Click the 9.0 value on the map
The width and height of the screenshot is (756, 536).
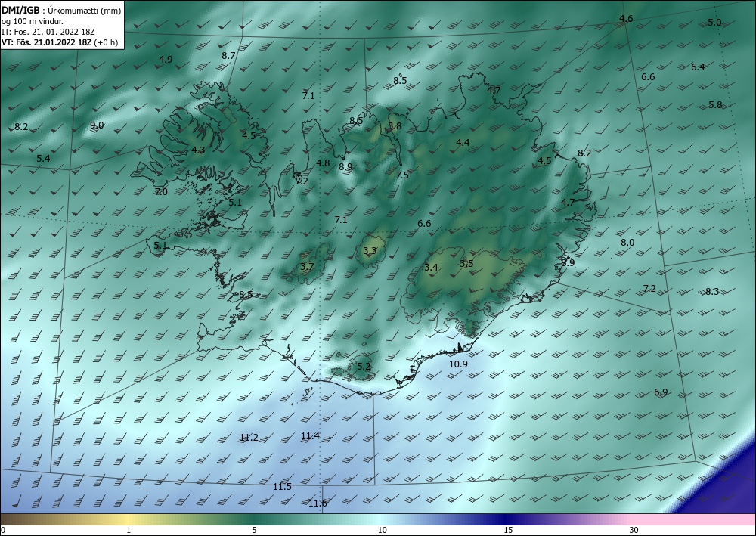[97, 125]
